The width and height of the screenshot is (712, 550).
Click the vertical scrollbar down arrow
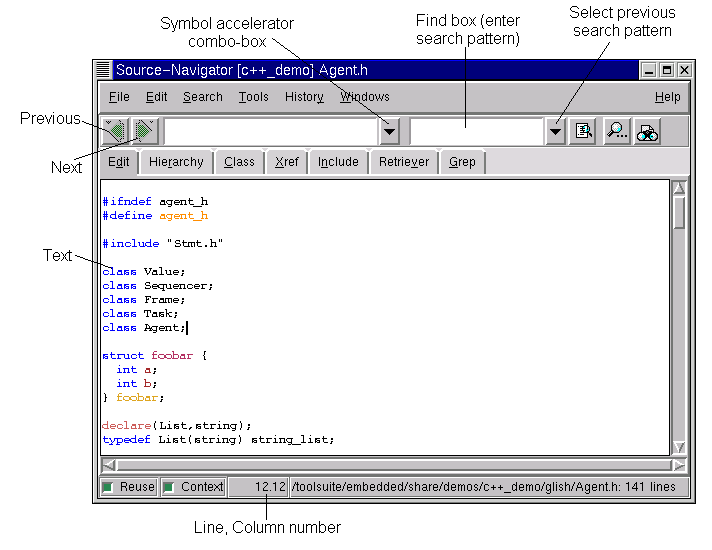pos(679,447)
